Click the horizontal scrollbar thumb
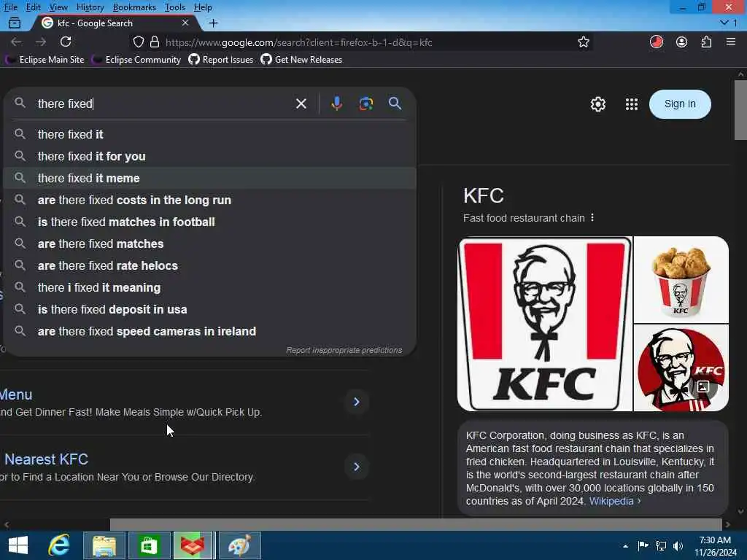Screen dimensions: 747x560 (x=416, y=524)
